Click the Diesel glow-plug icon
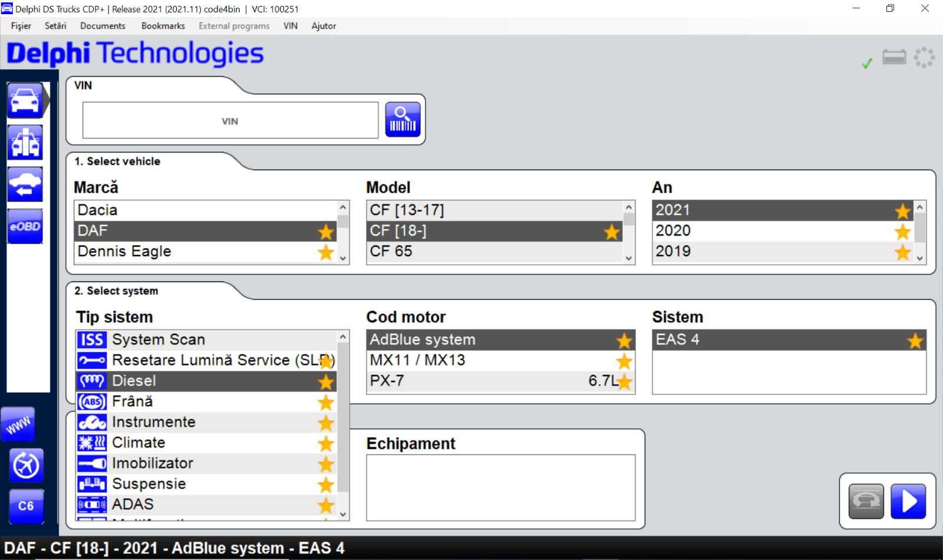This screenshot has height=560, width=943. pos(92,381)
